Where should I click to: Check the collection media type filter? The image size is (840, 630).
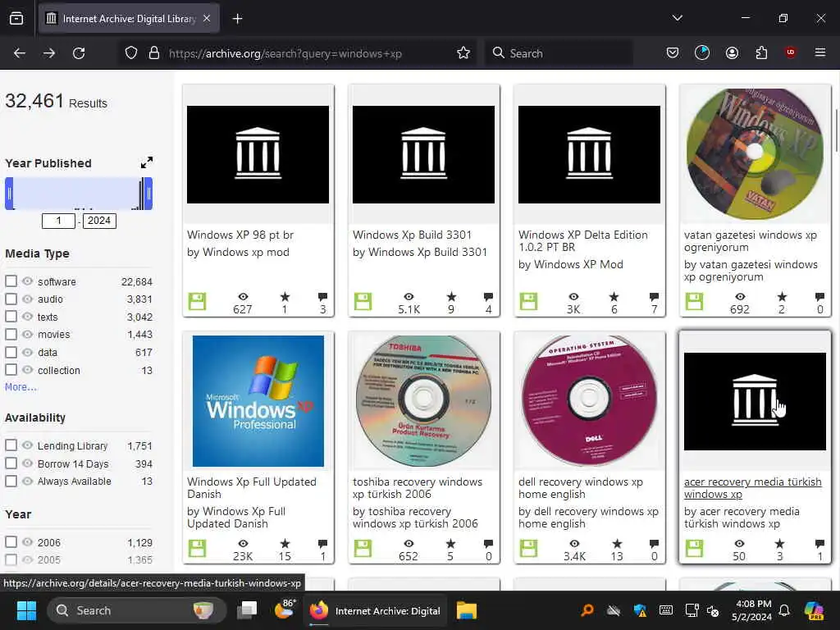pos(11,370)
